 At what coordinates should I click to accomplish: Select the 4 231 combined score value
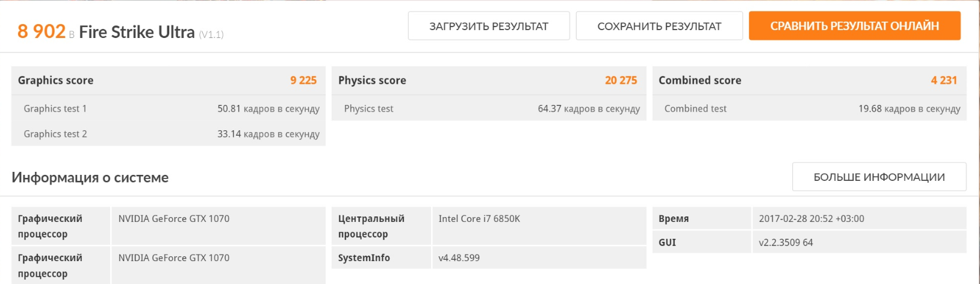click(943, 80)
